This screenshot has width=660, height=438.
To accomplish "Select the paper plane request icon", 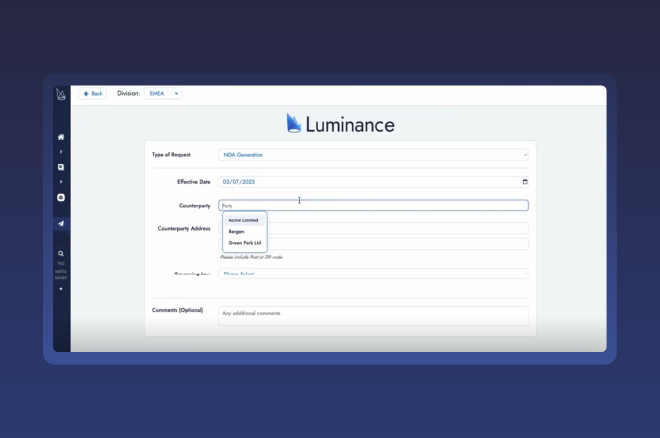I will [x=61, y=223].
